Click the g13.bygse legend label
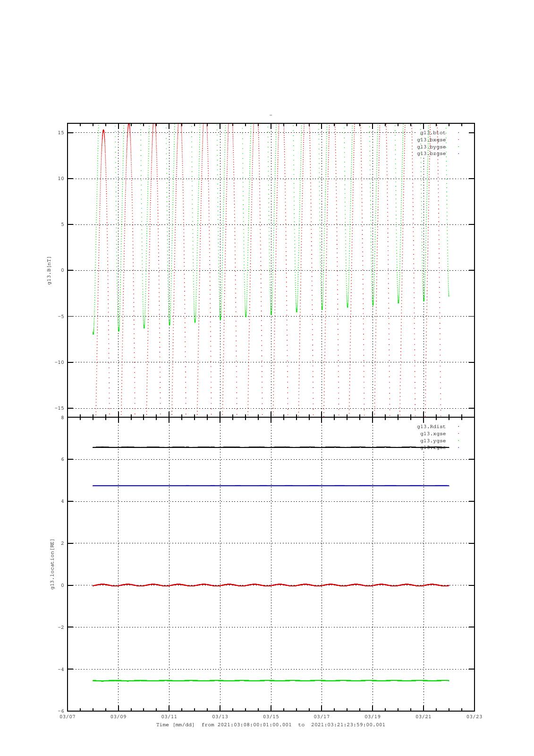Image resolution: width=534 pixels, height=756 pixels. 431,147
